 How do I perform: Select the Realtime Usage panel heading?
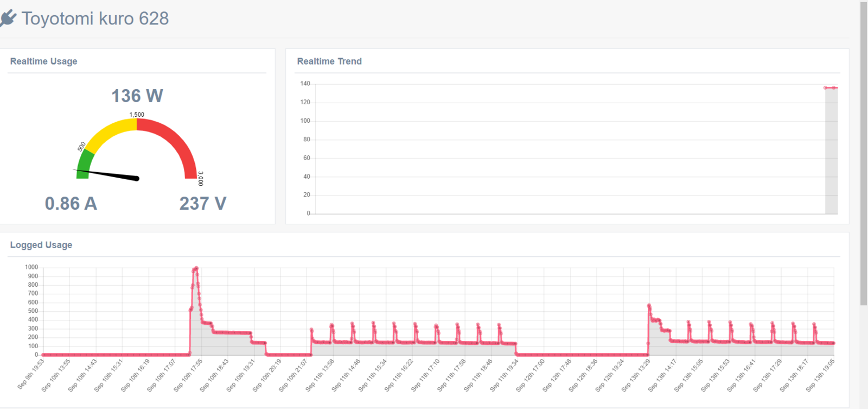pos(43,61)
